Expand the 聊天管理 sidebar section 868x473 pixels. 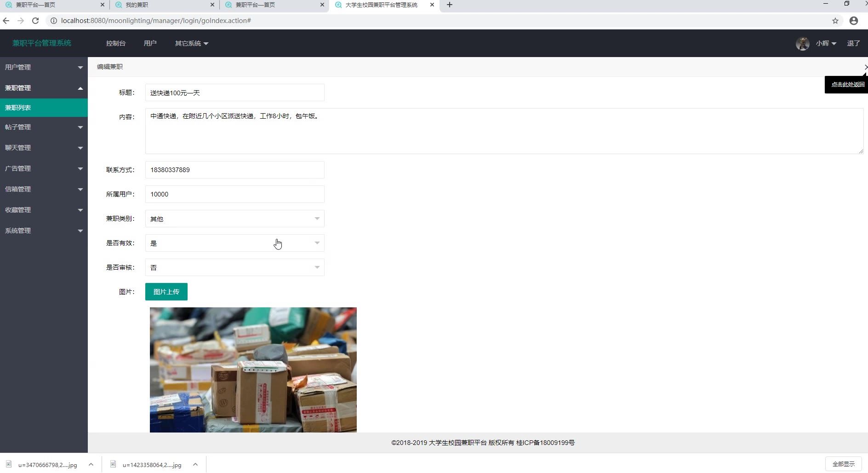(44, 148)
